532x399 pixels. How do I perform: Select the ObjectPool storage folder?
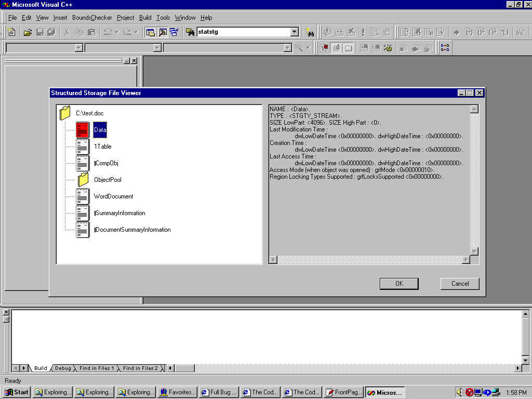[108, 180]
